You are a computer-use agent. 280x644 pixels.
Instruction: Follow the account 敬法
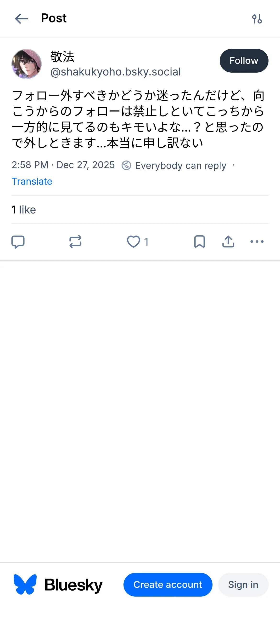pyautogui.click(x=244, y=61)
